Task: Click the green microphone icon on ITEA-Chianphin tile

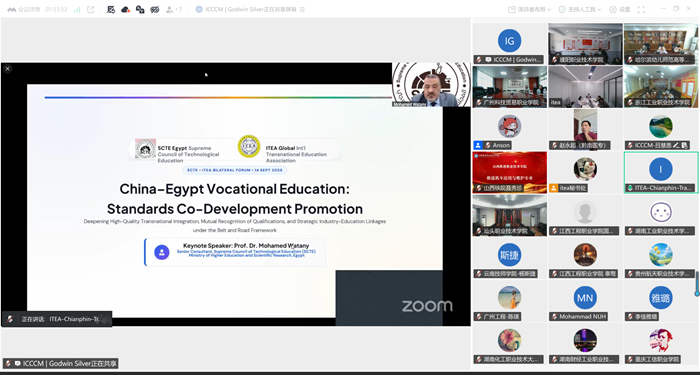Action: [x=630, y=188]
